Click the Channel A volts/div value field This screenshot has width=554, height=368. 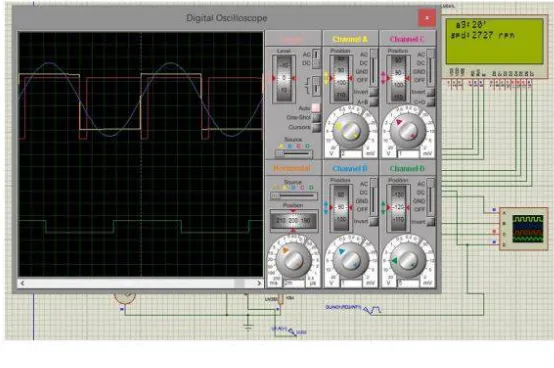(351, 154)
